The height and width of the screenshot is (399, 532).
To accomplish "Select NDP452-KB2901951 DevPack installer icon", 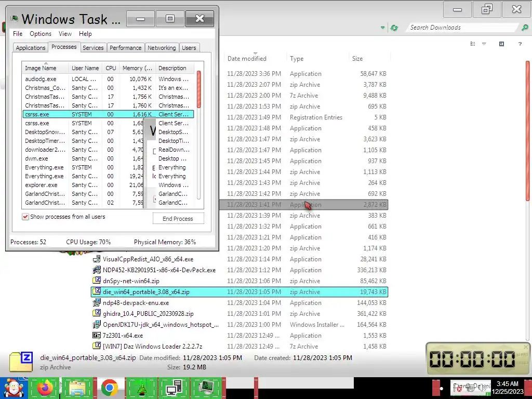I will pos(97,270).
